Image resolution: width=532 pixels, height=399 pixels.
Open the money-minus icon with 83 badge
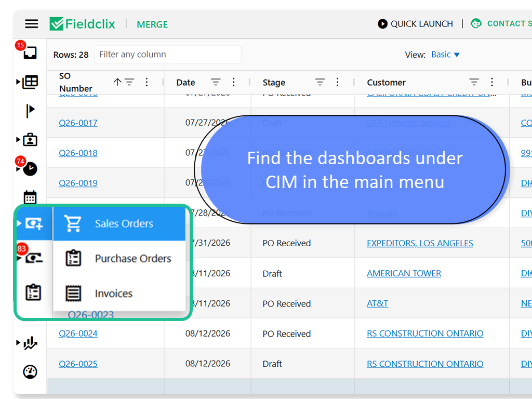pos(34,258)
